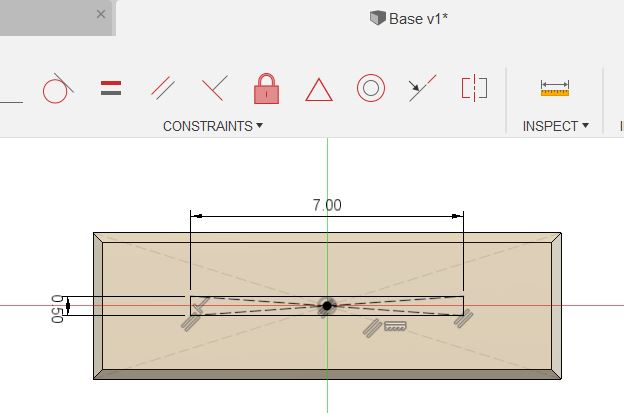Screen dimensions: 624x413
Task: Select the Perpendicular constraint tool
Action: 215,88
